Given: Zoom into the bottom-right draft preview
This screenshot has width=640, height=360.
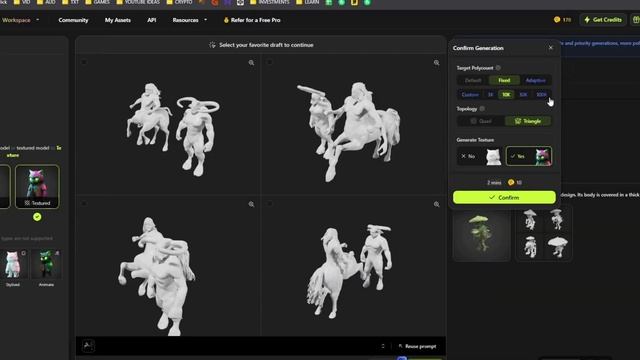Looking at the screenshot, I should click(436, 204).
